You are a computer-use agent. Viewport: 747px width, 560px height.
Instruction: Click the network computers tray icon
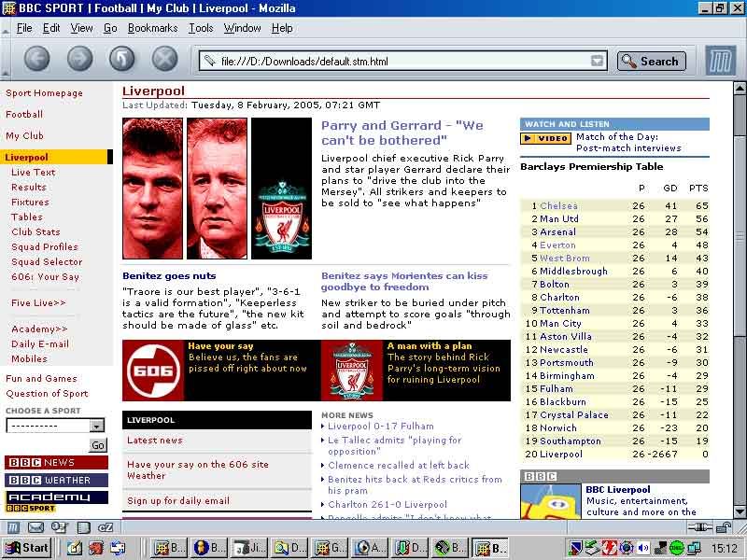coord(694,548)
